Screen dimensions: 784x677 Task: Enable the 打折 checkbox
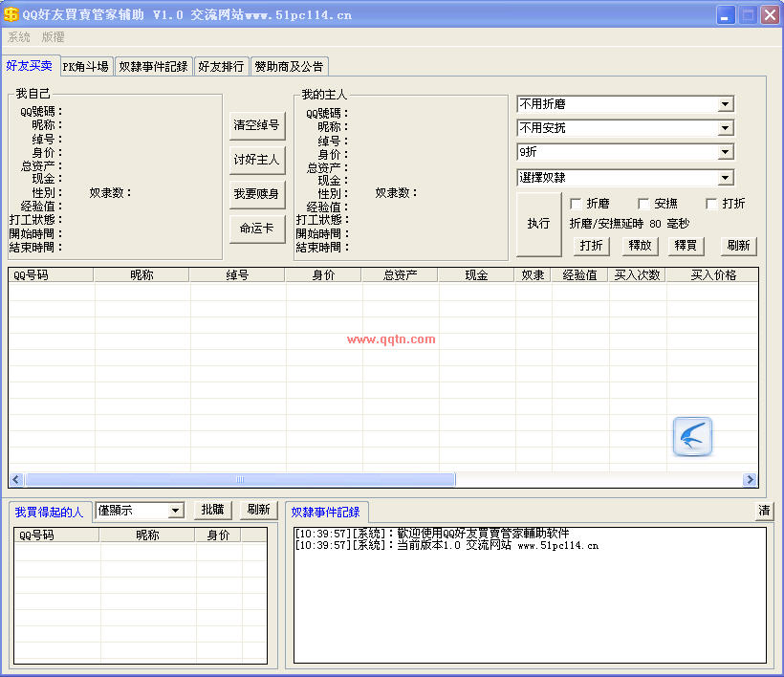click(x=711, y=204)
